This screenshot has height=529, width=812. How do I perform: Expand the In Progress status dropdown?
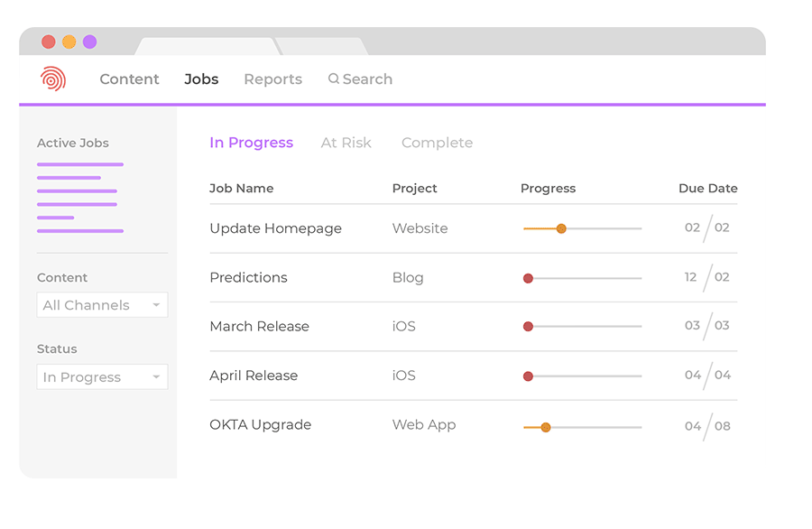pyautogui.click(x=102, y=377)
